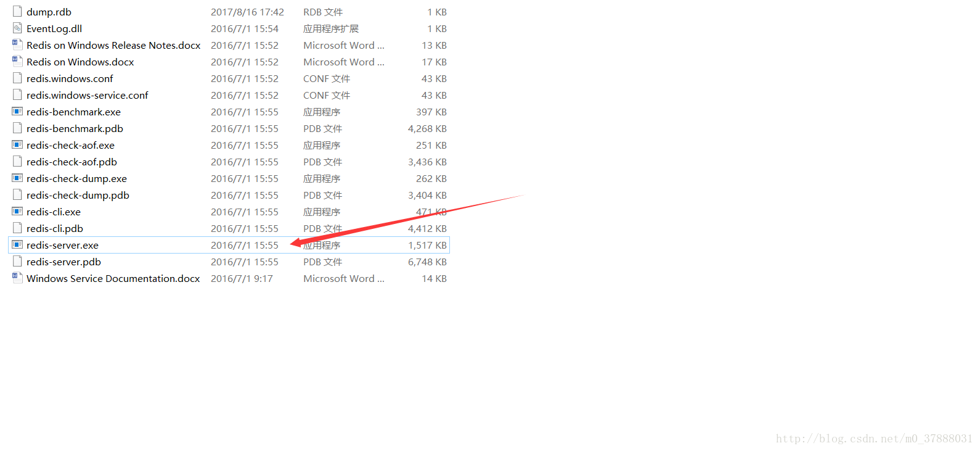Click the redis-benchmark.pdb file icon

click(x=17, y=128)
